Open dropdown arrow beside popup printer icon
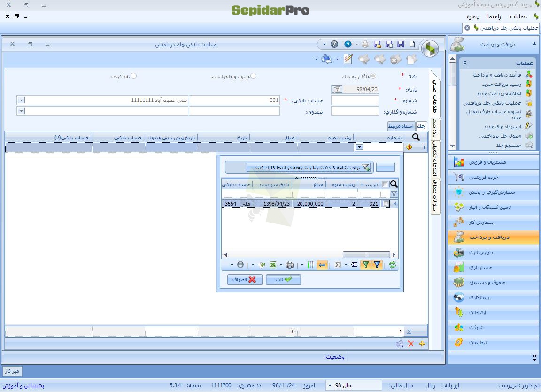The image size is (541, 392). [281, 265]
